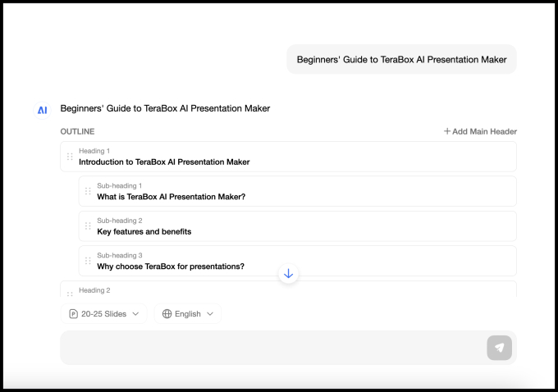The height and width of the screenshot is (392, 558).
Task: Click the send paper-plane button
Action: 499,348
